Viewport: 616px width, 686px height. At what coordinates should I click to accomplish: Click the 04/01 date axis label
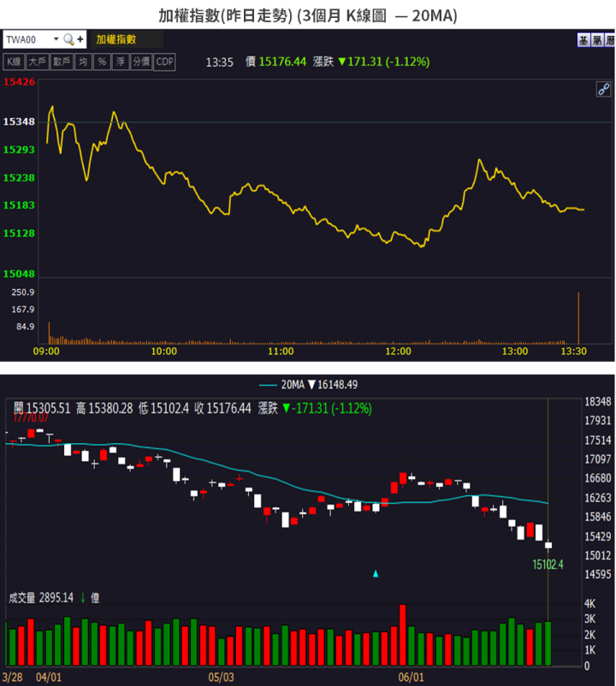(49, 677)
